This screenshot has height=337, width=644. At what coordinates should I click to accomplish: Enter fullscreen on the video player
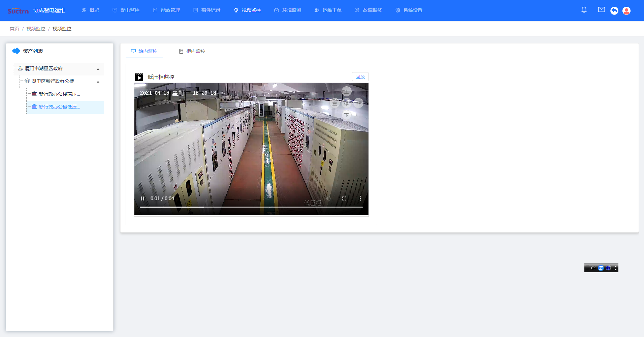344,198
